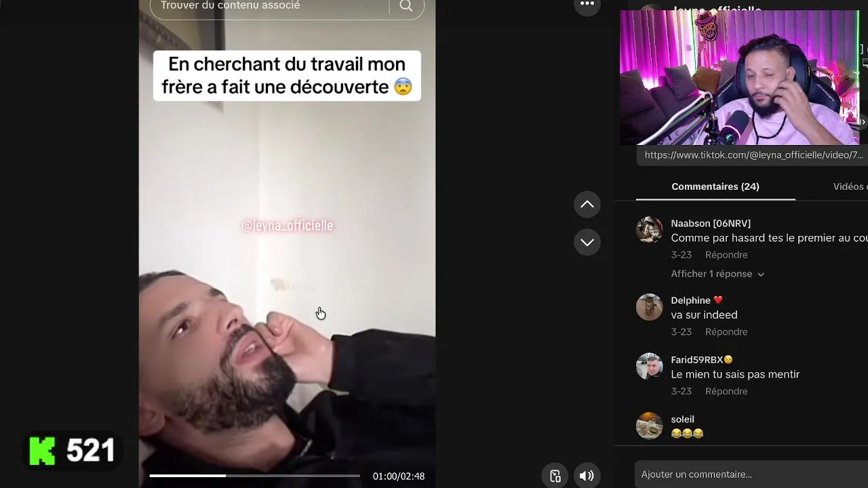Go to next video with down arrow
This screenshot has width=868, height=488.
point(587,242)
